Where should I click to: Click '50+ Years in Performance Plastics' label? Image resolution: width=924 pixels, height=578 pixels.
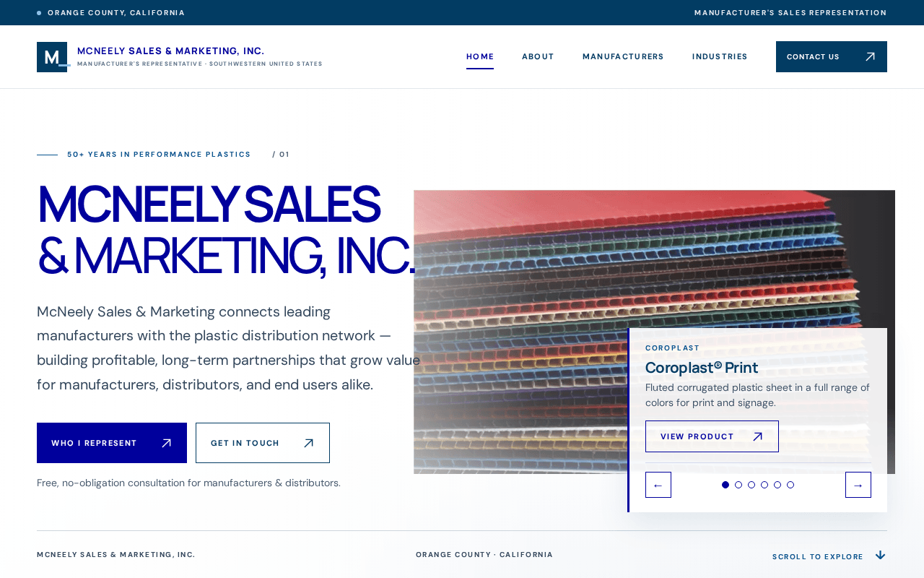coord(159,155)
